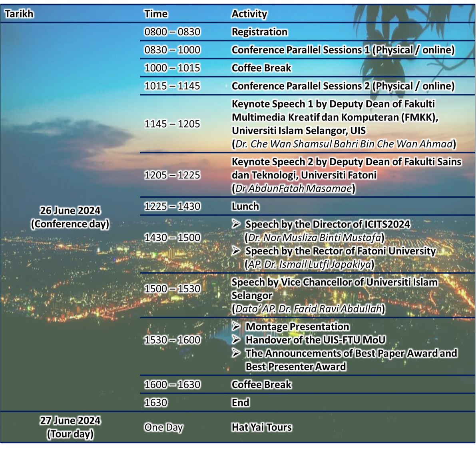Click the Coffee Break at 1000 – 1015
Screen dimensions: 476x450
point(261,68)
